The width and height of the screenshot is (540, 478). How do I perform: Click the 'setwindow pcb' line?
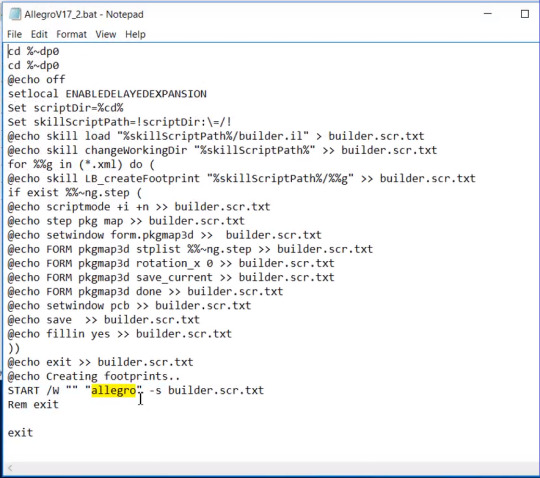coord(129,305)
